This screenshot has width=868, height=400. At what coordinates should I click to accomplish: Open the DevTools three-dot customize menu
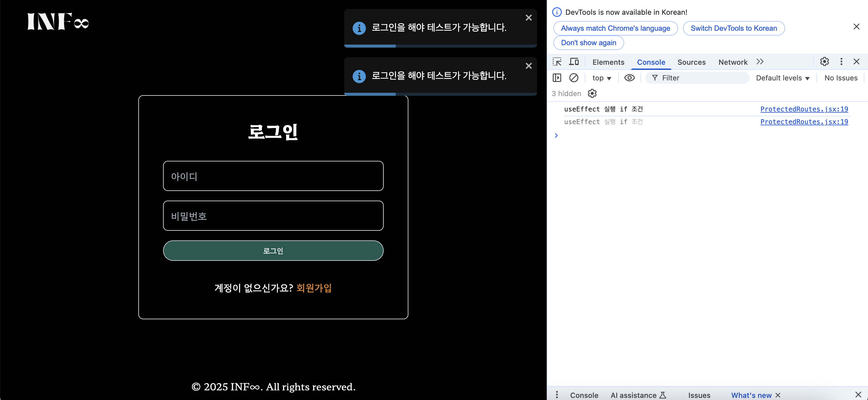(841, 62)
